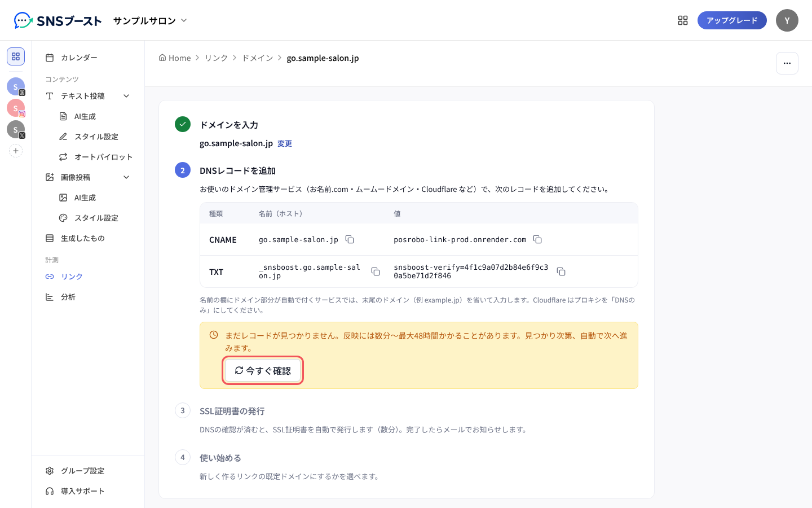
Task: Add a new social account with plus icon
Action: tap(16, 151)
